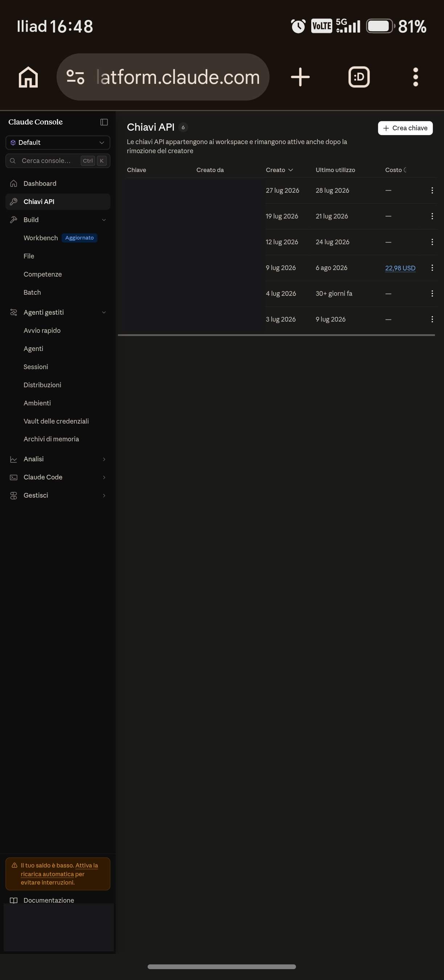Image resolution: width=444 pixels, height=980 pixels.
Task: Open Avvio rapido in the sidebar
Action: pyautogui.click(x=42, y=331)
